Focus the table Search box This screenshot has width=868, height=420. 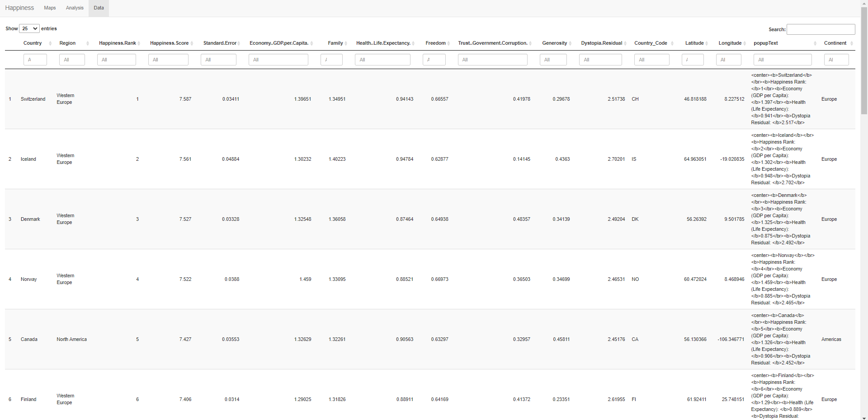tap(821, 29)
